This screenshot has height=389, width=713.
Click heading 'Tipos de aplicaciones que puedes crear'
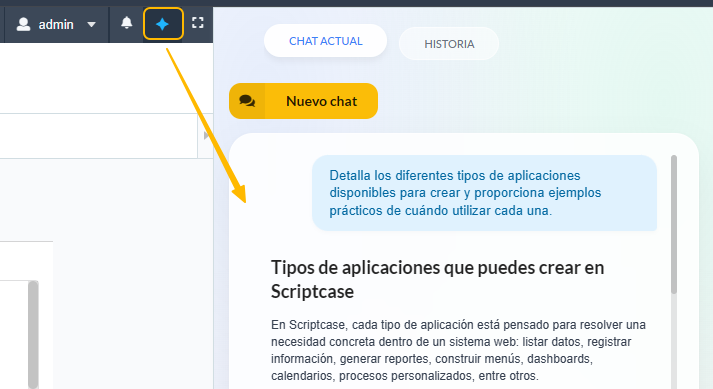point(437,279)
